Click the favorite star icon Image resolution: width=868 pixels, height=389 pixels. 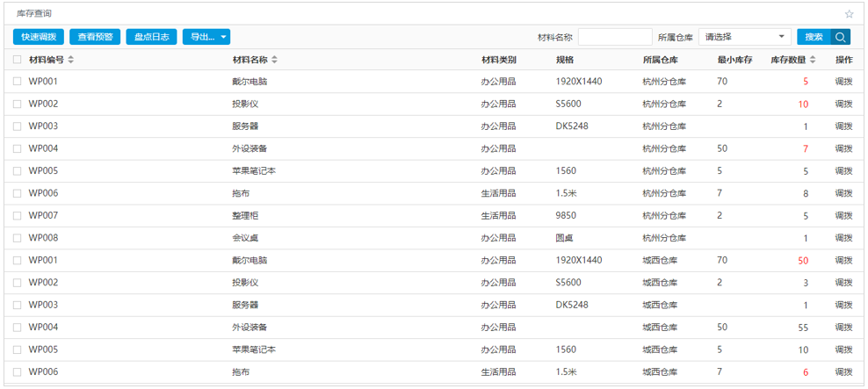pyautogui.click(x=849, y=14)
